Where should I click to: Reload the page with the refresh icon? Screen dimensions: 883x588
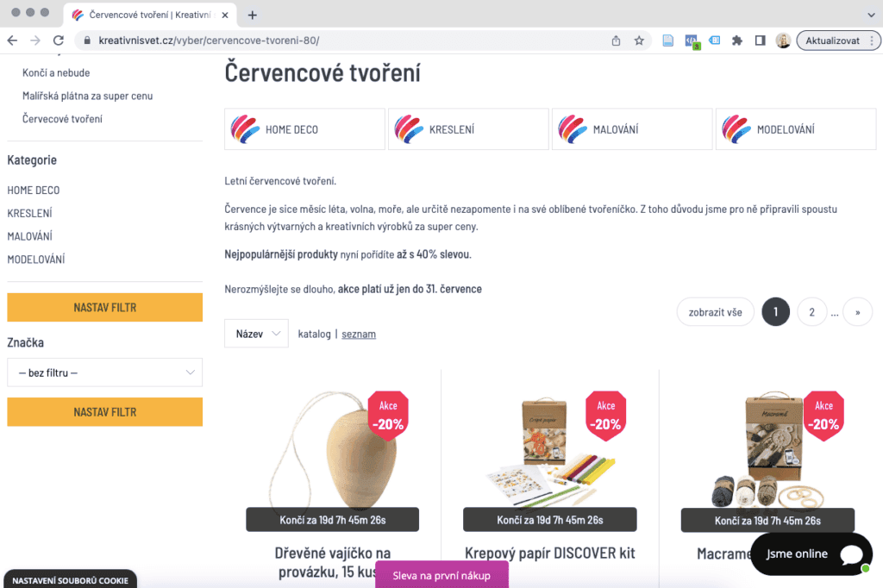[58, 41]
